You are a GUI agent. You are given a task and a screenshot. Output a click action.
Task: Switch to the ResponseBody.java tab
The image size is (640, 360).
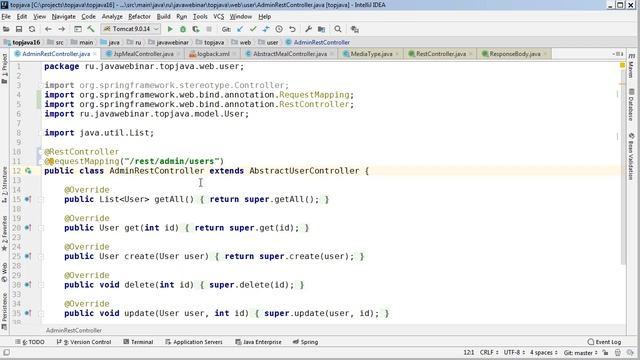[515, 54]
